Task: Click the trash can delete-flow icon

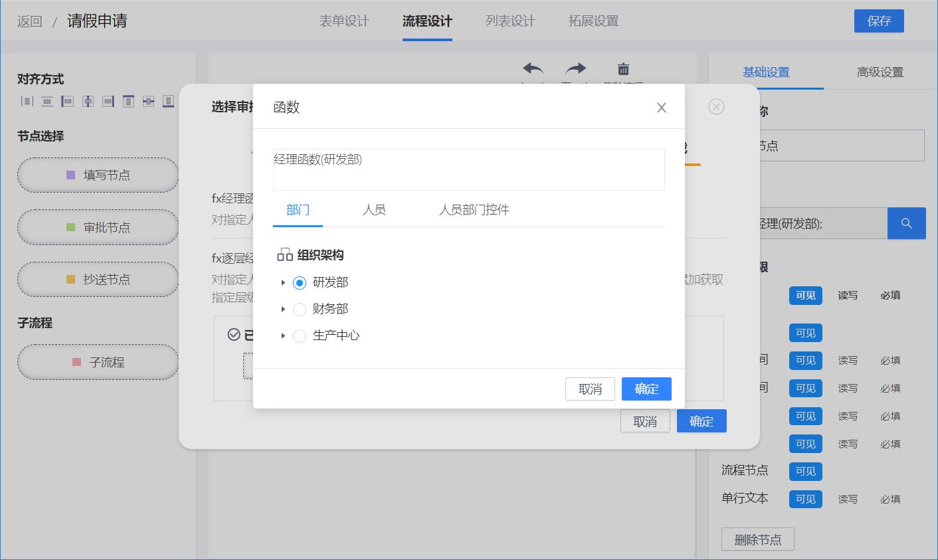Action: 623,68
